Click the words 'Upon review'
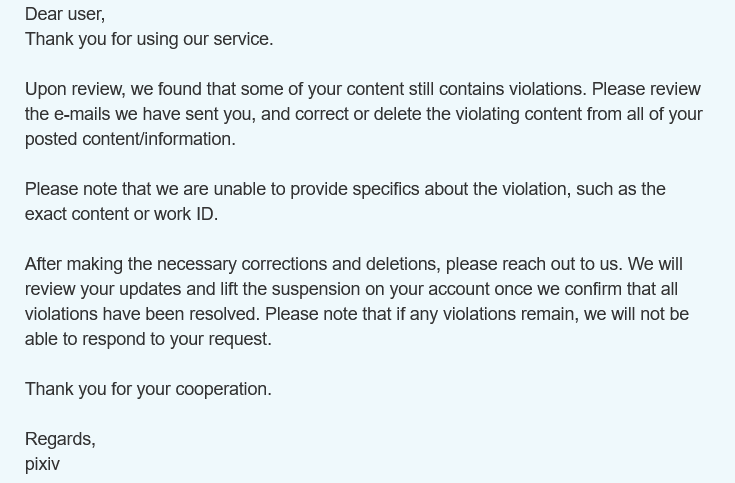Viewport: 735px width, 483px height. pyautogui.click(x=75, y=89)
